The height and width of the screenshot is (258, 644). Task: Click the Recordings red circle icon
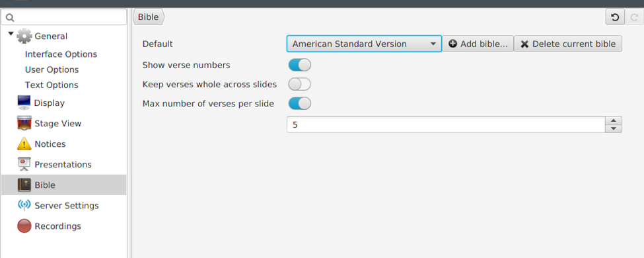tap(24, 226)
